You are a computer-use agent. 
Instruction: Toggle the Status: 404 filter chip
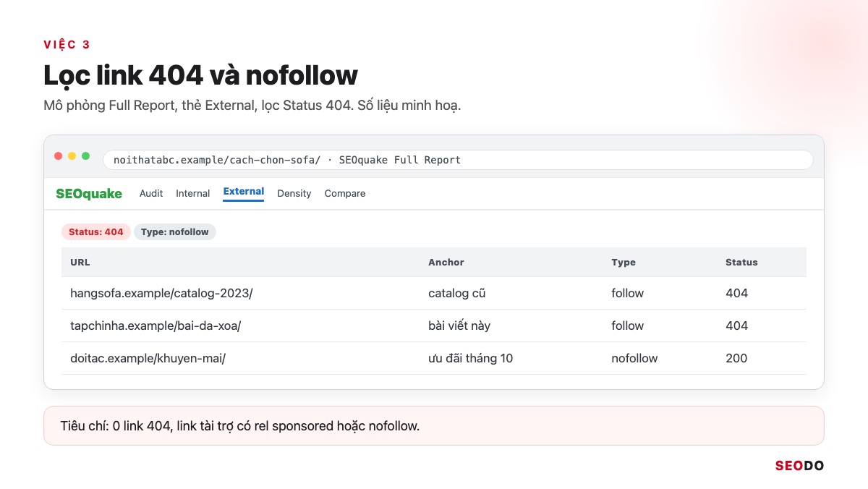click(96, 232)
